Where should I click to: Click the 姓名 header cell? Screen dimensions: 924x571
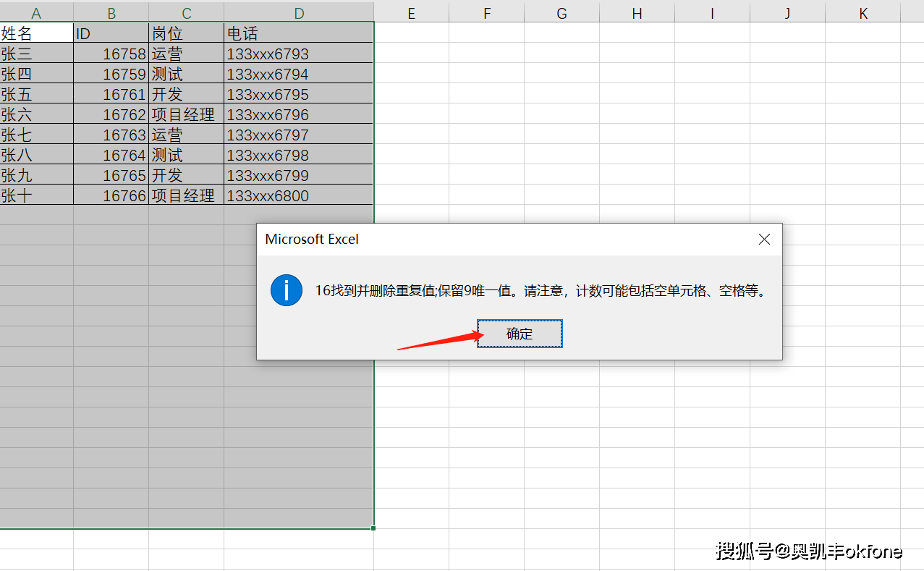click(36, 33)
